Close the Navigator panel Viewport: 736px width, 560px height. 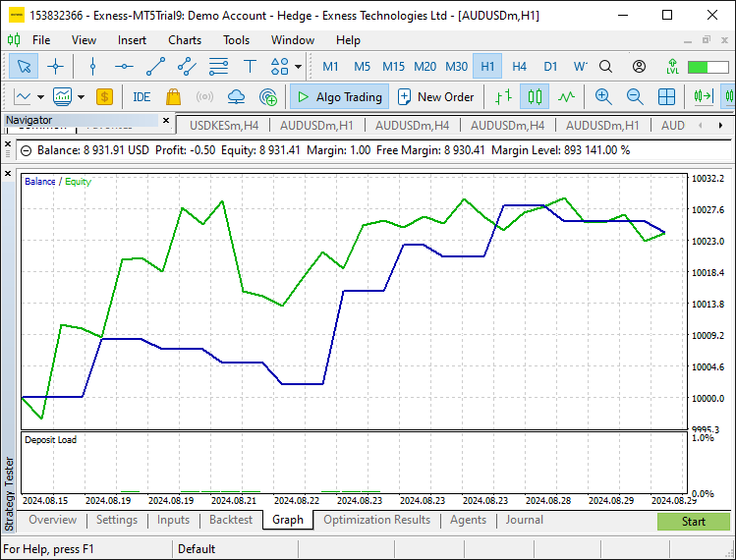click(x=166, y=120)
